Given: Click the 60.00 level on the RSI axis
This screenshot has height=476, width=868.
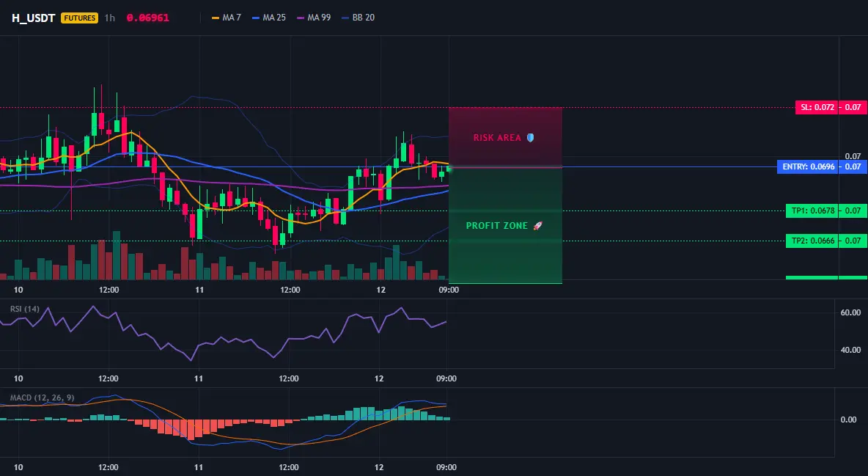Looking at the screenshot, I should pos(850,312).
